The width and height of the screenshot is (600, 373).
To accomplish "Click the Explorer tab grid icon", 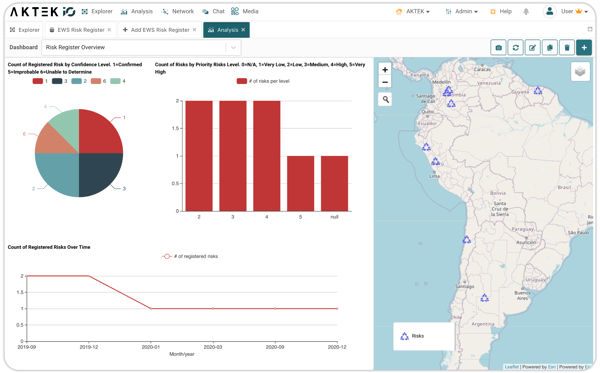I will click(13, 30).
